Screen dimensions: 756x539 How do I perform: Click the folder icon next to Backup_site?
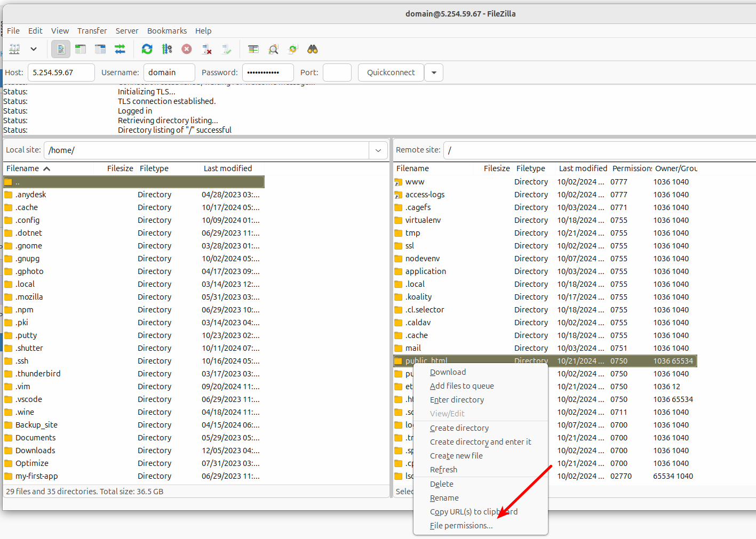coord(9,425)
